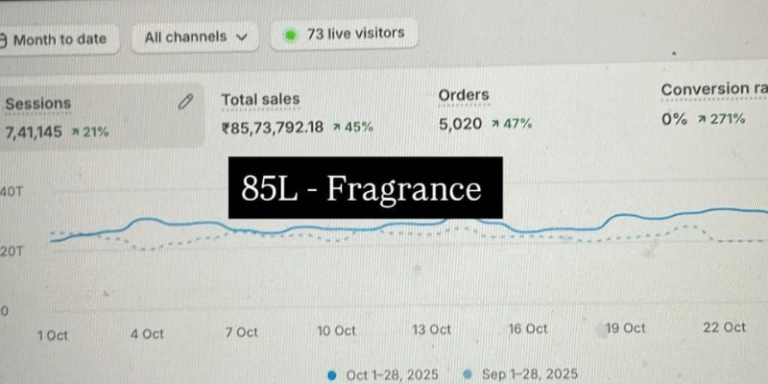Click the 47% orders increase indicator
Viewport: 768px width, 384px height.
click(x=512, y=124)
